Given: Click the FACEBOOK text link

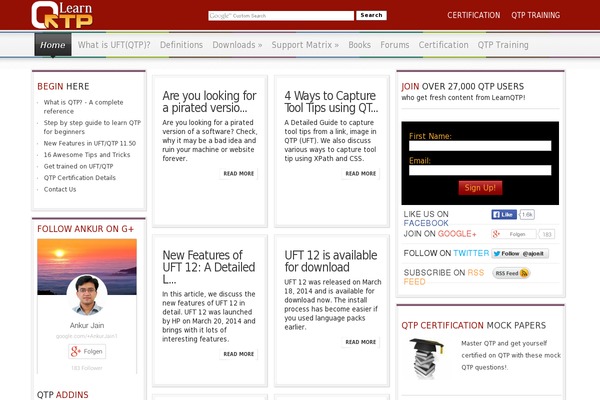Looking at the screenshot, I should tap(426, 223).
